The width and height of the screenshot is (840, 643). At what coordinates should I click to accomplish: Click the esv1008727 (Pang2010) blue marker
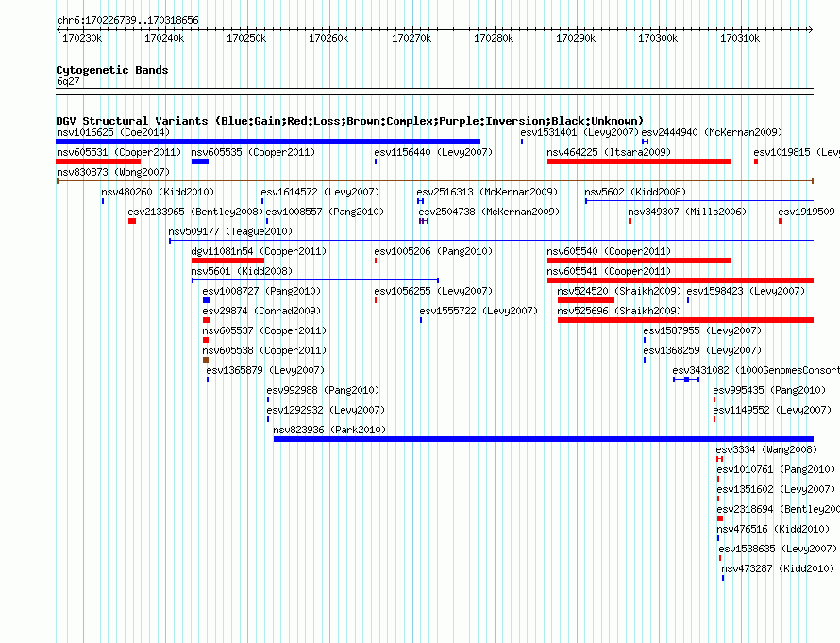207,300
